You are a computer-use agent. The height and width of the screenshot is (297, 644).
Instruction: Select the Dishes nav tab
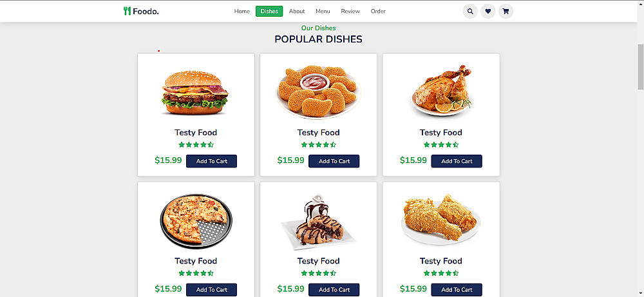269,11
